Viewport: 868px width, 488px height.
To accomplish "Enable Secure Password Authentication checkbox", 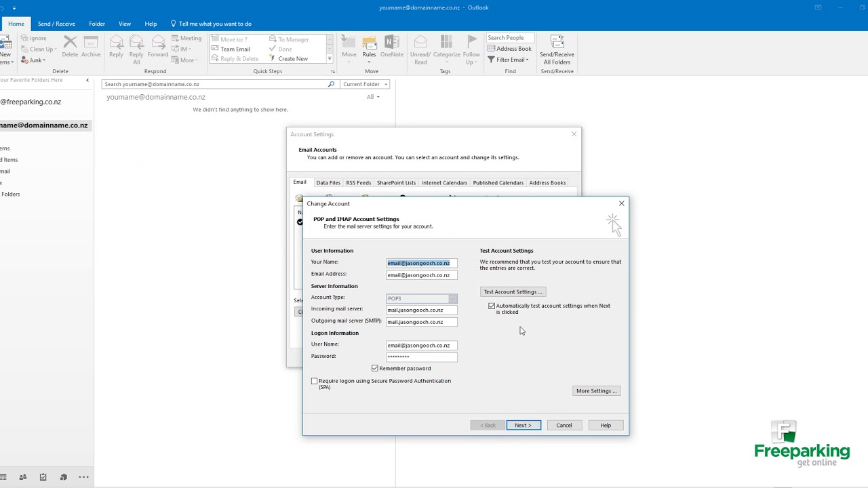I will coord(315,381).
